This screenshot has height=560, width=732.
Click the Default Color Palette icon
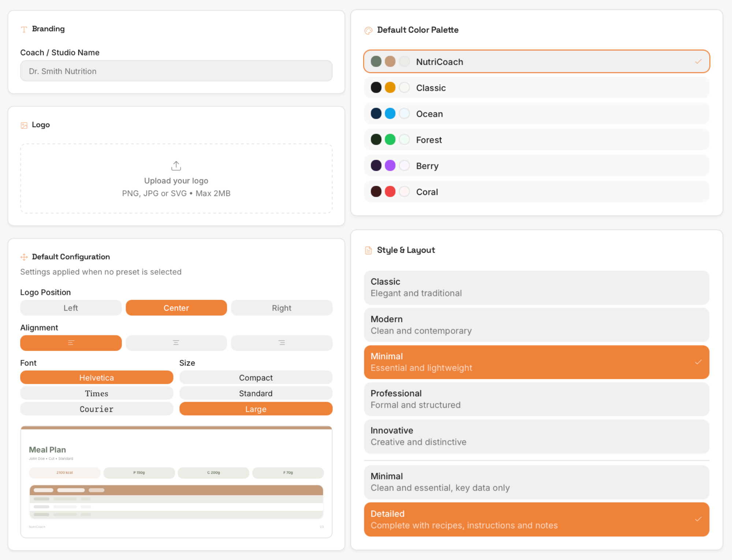pyautogui.click(x=368, y=30)
